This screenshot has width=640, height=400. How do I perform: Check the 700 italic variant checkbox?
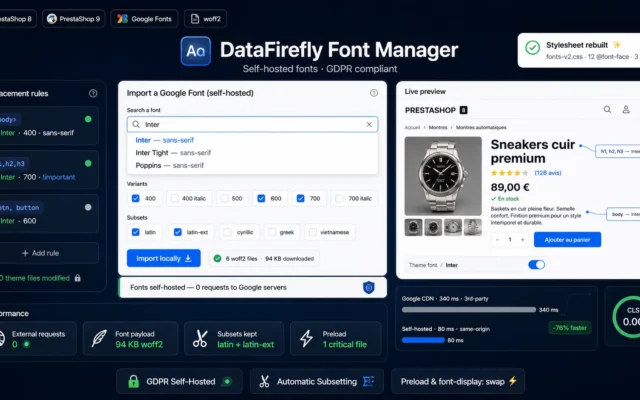point(339,198)
